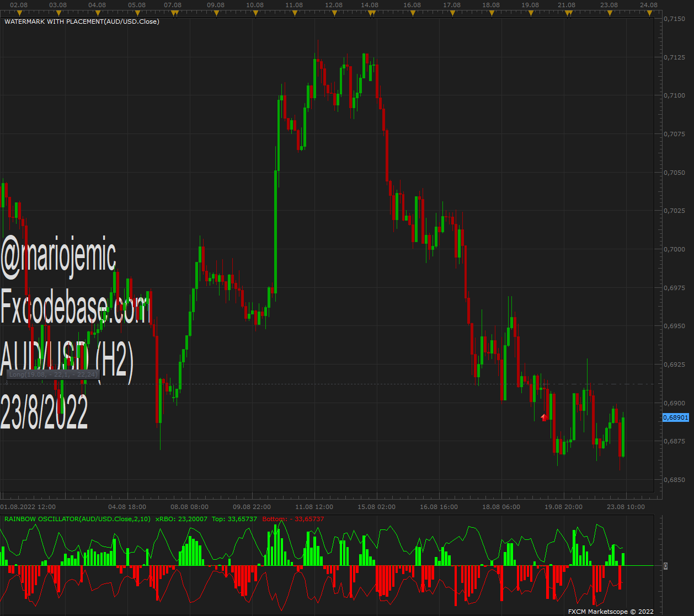Click the 11.08 12:00 time label
Screen dimensions: 694x616
pyautogui.click(x=314, y=506)
